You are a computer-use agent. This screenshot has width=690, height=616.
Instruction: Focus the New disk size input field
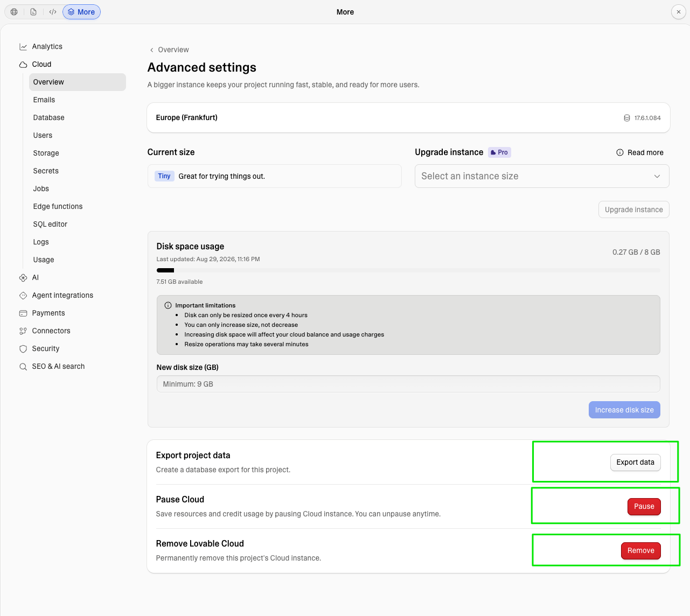pyautogui.click(x=408, y=384)
